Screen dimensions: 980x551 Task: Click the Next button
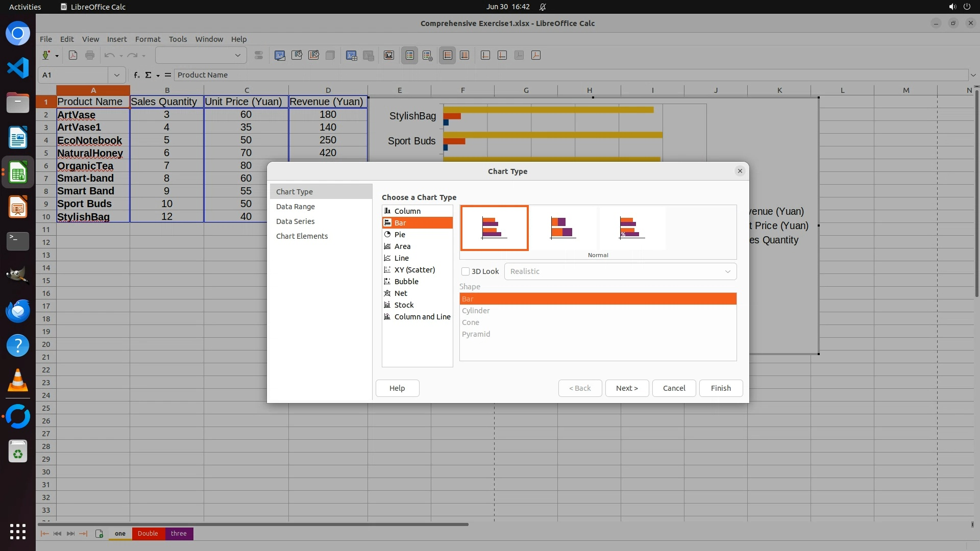pyautogui.click(x=627, y=388)
